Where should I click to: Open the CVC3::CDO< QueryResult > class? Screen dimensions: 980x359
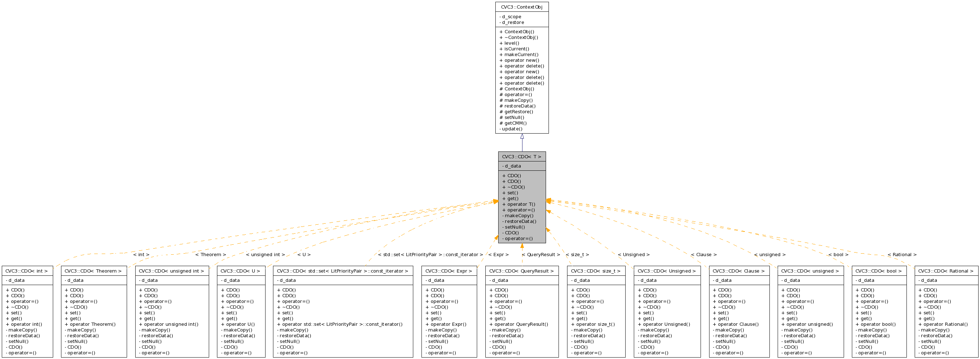pyautogui.click(x=522, y=271)
